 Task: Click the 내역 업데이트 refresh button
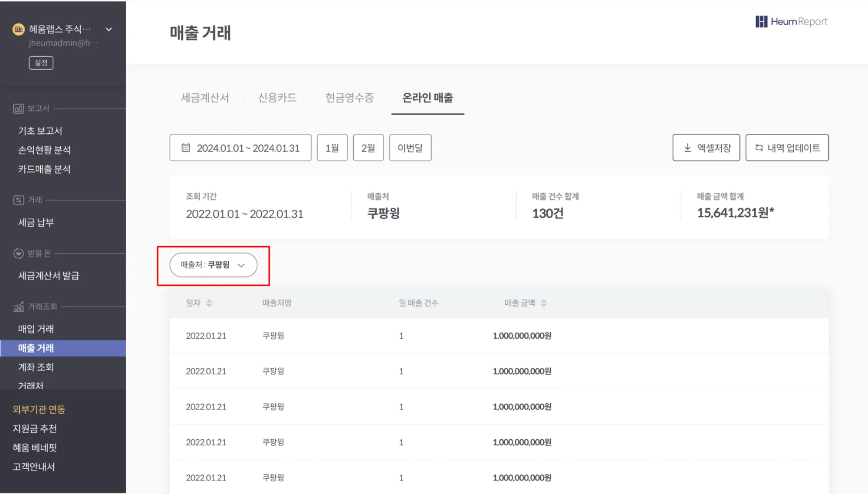787,148
